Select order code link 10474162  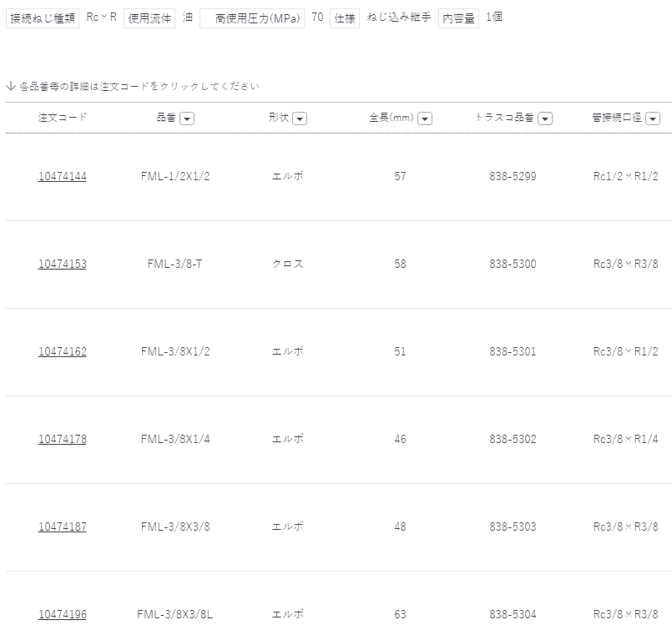[62, 351]
